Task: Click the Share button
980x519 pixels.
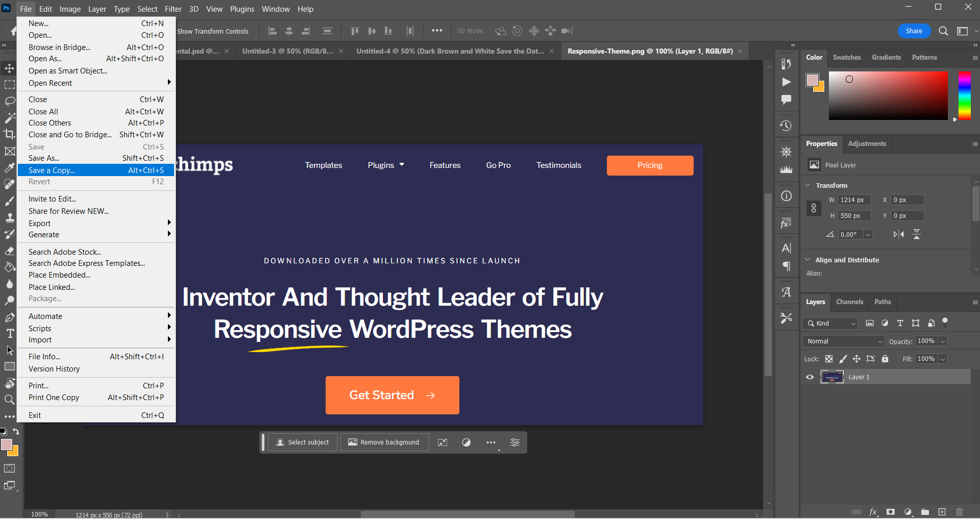Action: 914,31
